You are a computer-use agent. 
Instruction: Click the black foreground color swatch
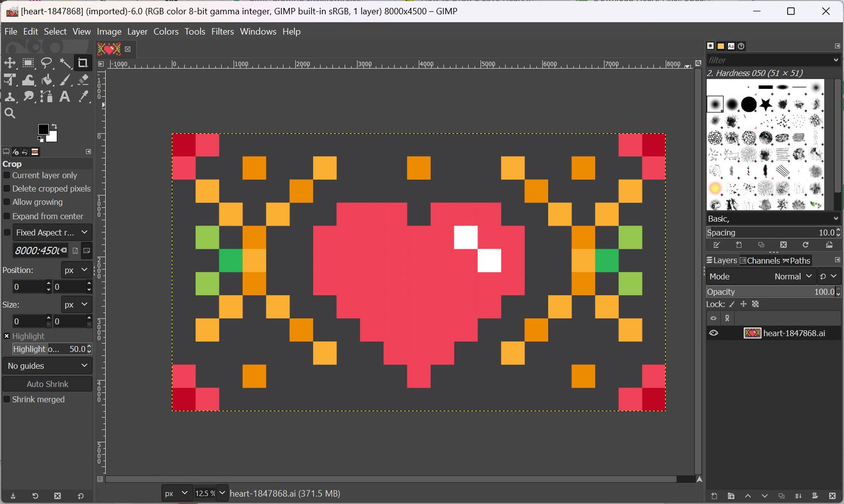[43, 130]
